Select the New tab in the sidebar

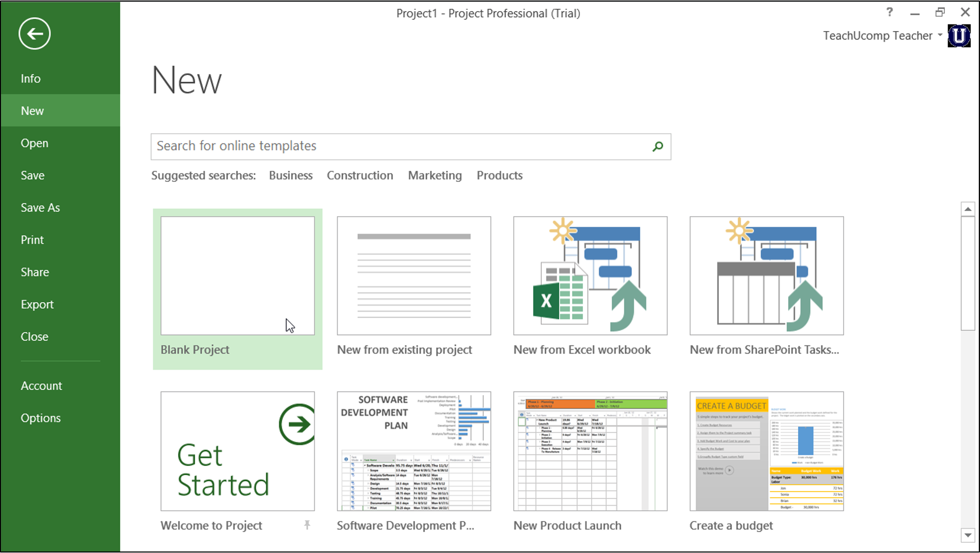[x=32, y=110]
